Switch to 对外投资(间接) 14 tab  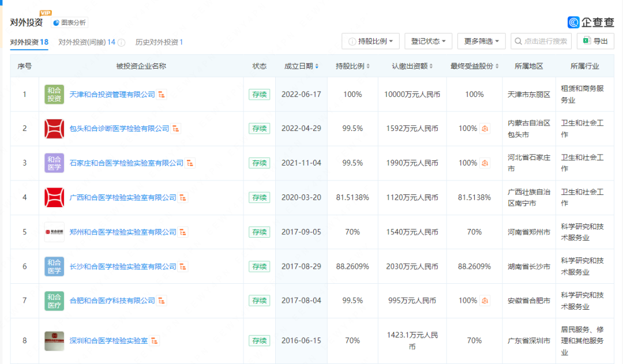tap(87, 42)
